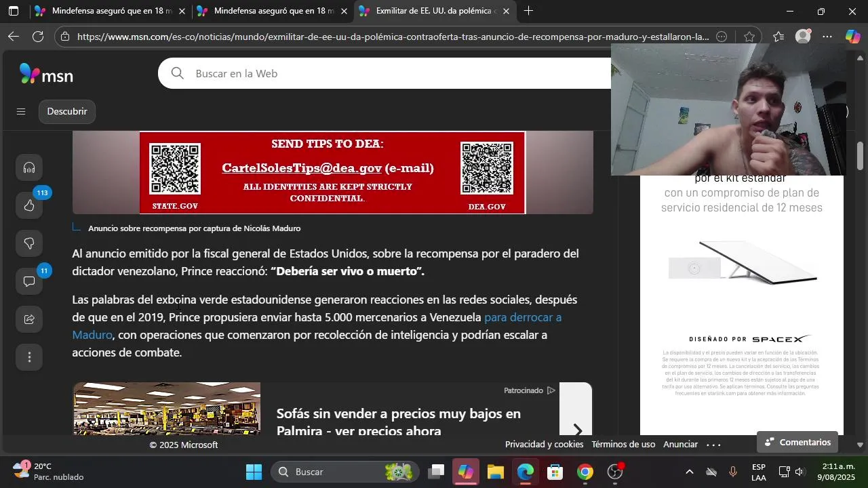868x488 pixels.
Task: Click the page vertical scrollbar thumb
Action: (x=861, y=156)
